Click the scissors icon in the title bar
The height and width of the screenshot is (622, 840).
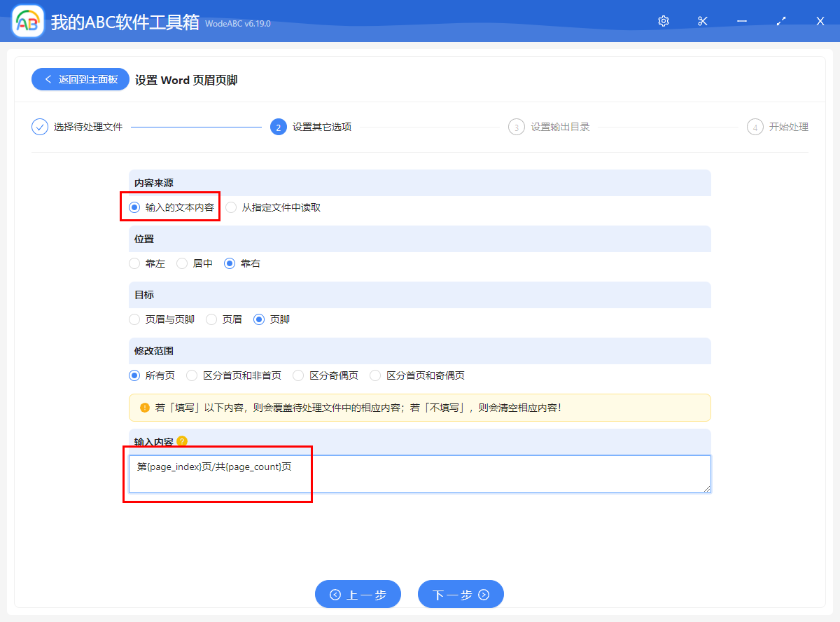point(702,21)
